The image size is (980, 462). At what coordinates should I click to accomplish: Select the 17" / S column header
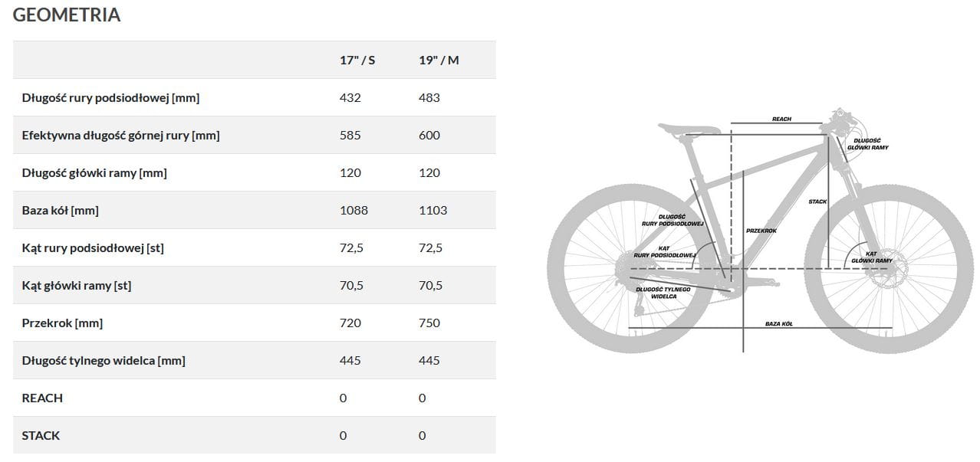click(357, 60)
